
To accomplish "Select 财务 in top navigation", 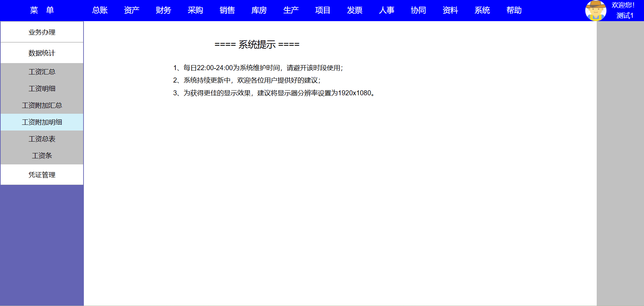I will (x=163, y=10).
